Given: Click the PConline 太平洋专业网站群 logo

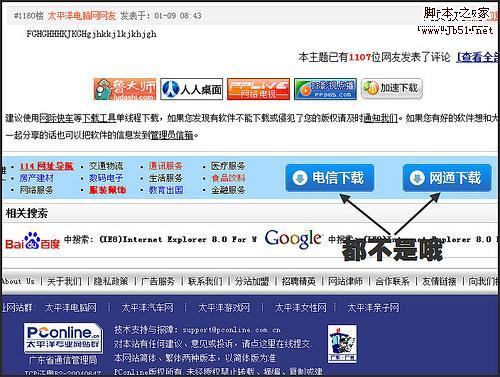Looking at the screenshot, I should (63, 338).
